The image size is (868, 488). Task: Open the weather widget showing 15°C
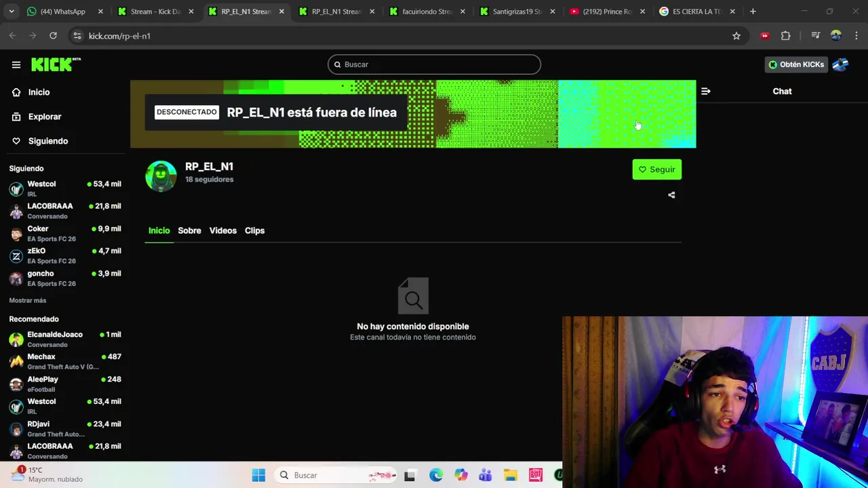pos(47,474)
